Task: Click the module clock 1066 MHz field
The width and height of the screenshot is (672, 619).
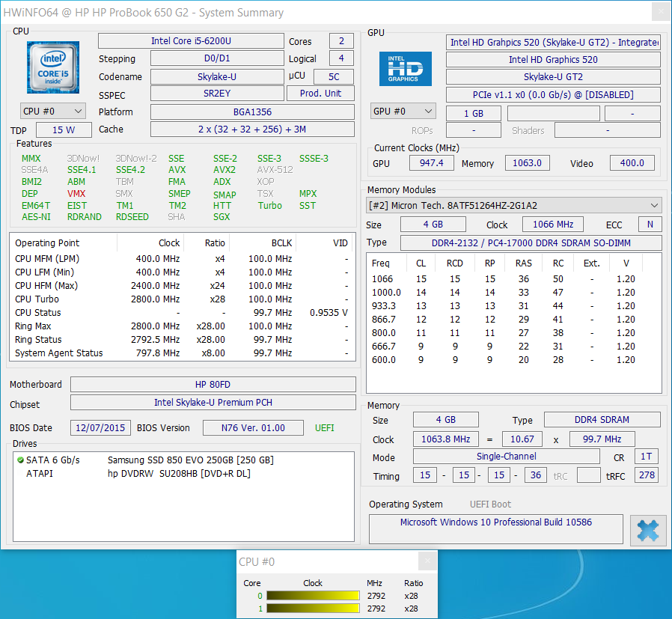Action: (x=553, y=225)
